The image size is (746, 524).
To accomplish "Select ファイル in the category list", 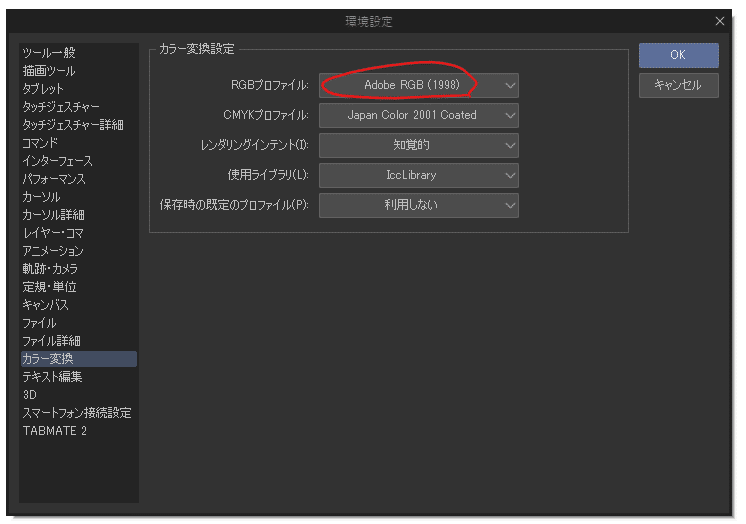I will 79,323.
